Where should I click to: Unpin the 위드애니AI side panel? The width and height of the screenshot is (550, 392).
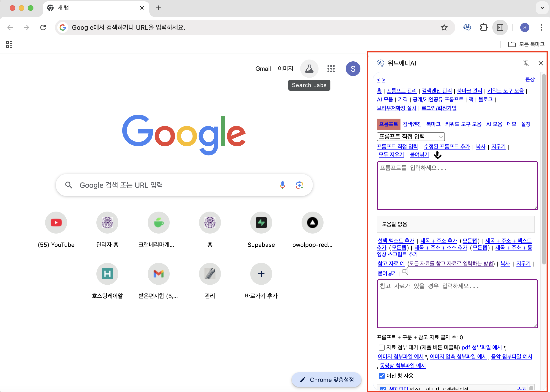[x=526, y=63]
